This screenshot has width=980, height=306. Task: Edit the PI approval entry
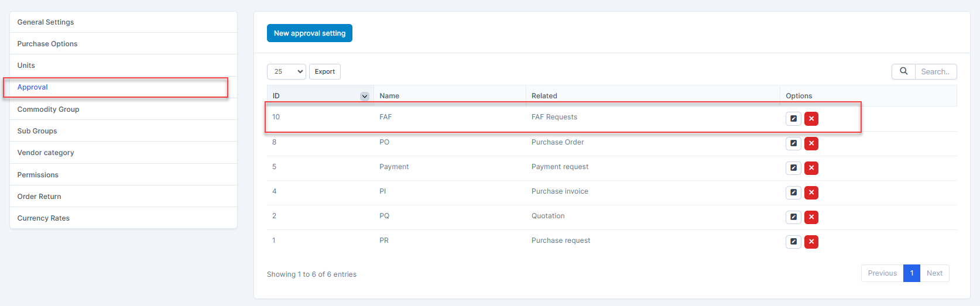coord(793,192)
